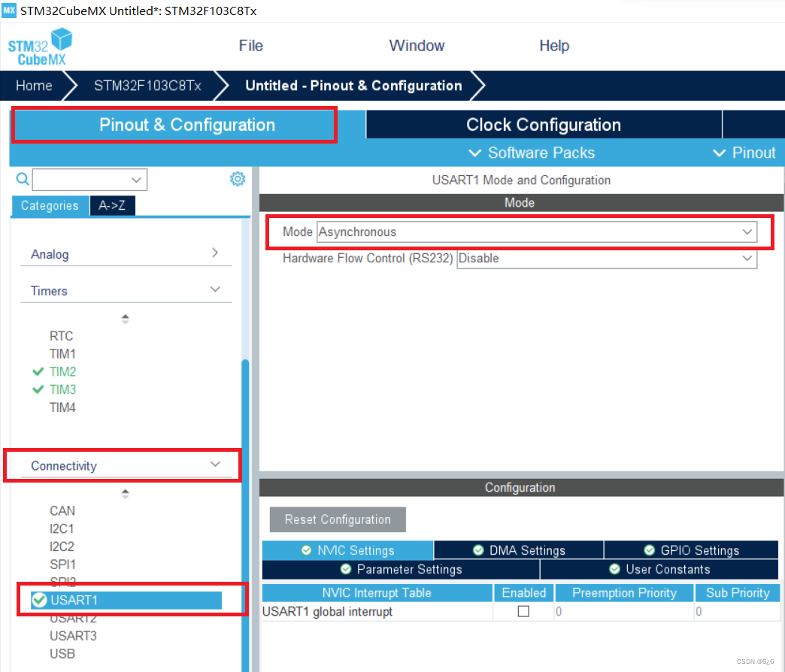Select USB peripheral
The height and width of the screenshot is (672, 785).
tap(62, 654)
